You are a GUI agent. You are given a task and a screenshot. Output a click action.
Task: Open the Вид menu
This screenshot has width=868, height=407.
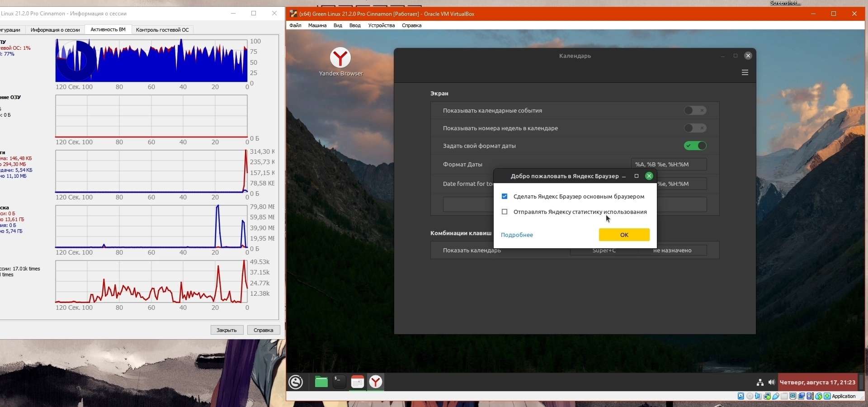pos(338,25)
